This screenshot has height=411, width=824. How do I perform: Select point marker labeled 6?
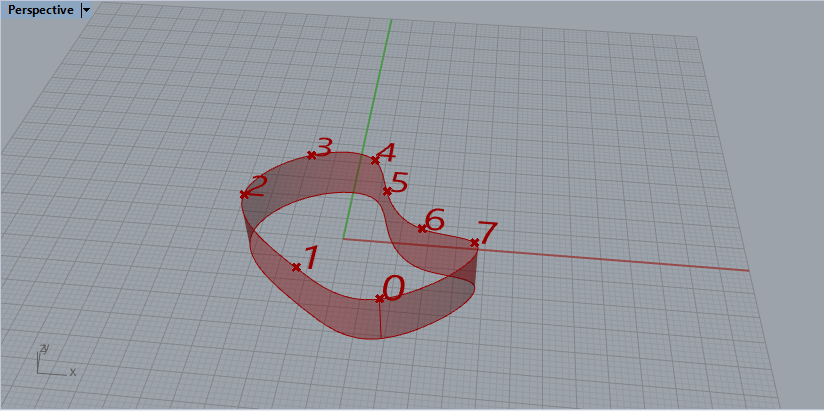(x=421, y=228)
